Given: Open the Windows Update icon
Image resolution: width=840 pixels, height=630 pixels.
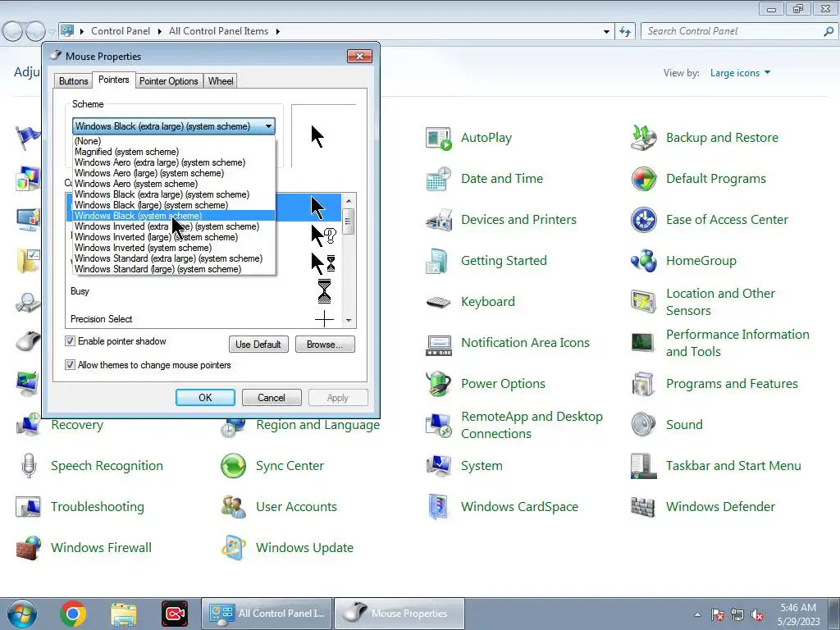Looking at the screenshot, I should pyautogui.click(x=234, y=548).
